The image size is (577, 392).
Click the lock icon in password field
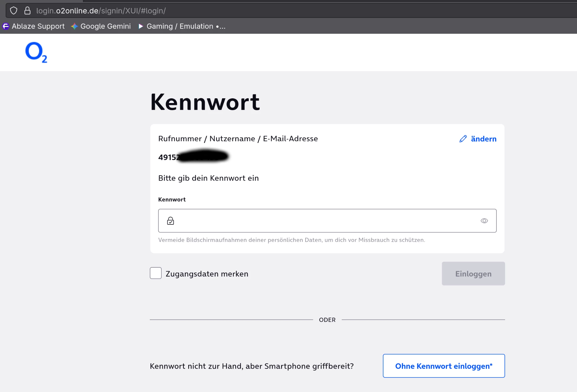coord(171,221)
